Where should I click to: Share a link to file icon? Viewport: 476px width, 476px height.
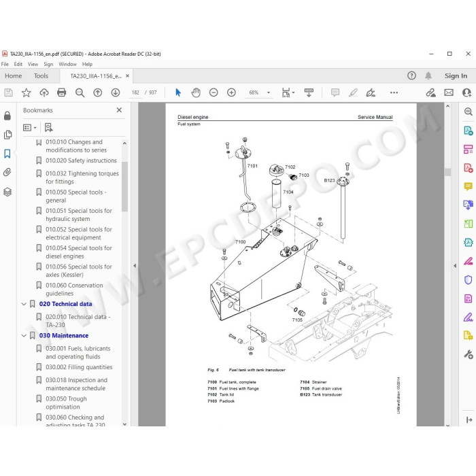click(430, 92)
